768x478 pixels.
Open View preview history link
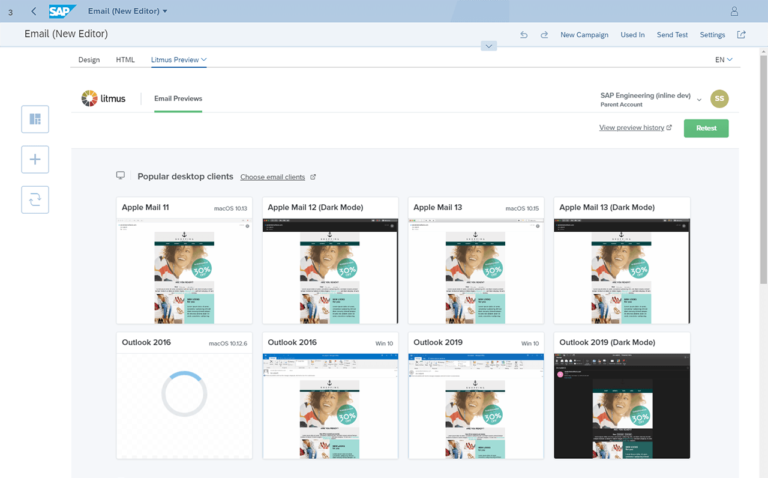(x=631, y=127)
